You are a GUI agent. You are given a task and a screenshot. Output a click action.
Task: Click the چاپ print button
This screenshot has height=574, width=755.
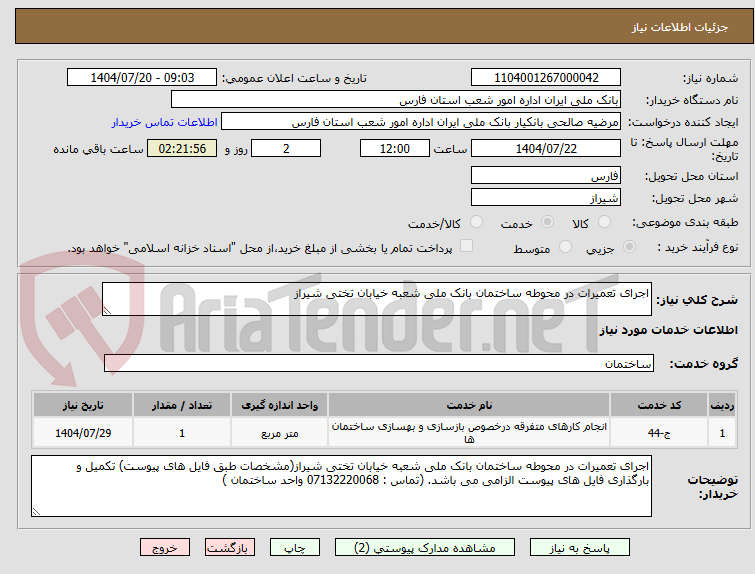pos(295,548)
